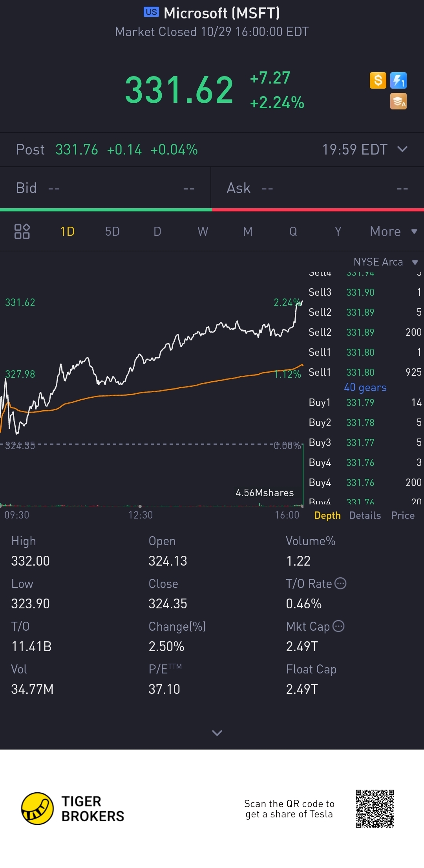Tap the Scan the QR code text
This screenshot has width=424, height=868.
coord(289,809)
